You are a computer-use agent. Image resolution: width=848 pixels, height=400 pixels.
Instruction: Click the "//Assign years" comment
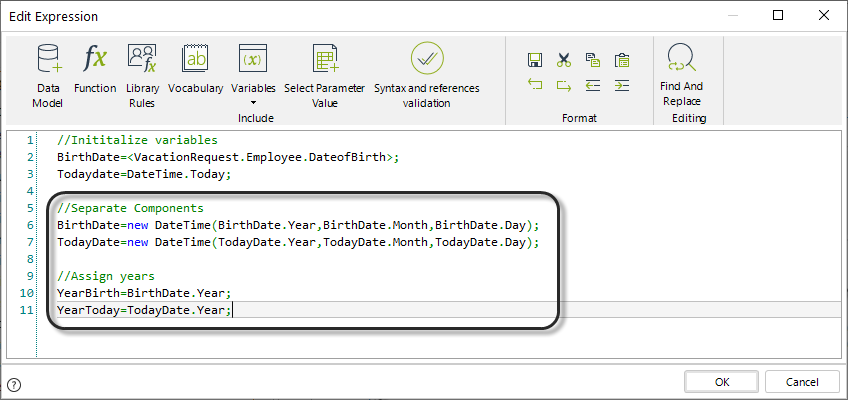106,276
